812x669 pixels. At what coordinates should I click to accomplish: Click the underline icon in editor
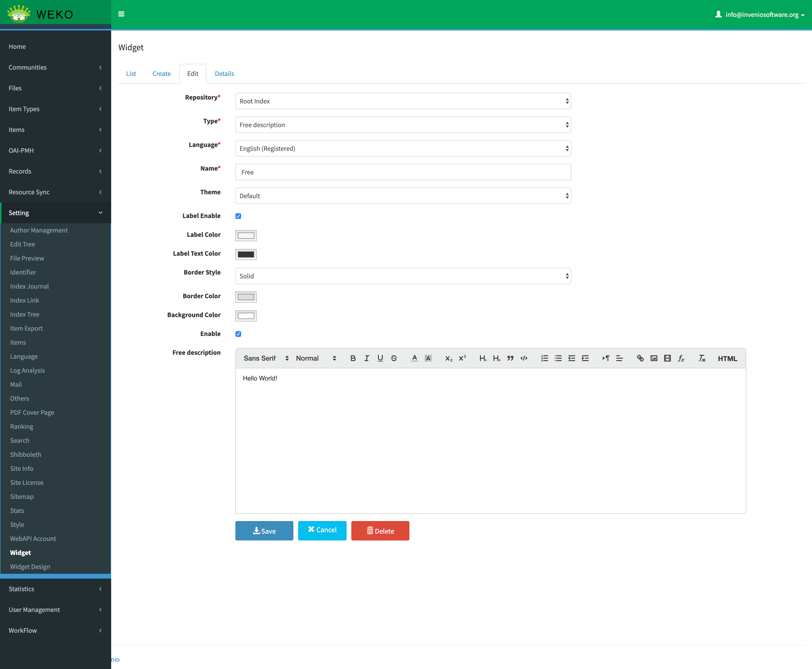tap(380, 358)
